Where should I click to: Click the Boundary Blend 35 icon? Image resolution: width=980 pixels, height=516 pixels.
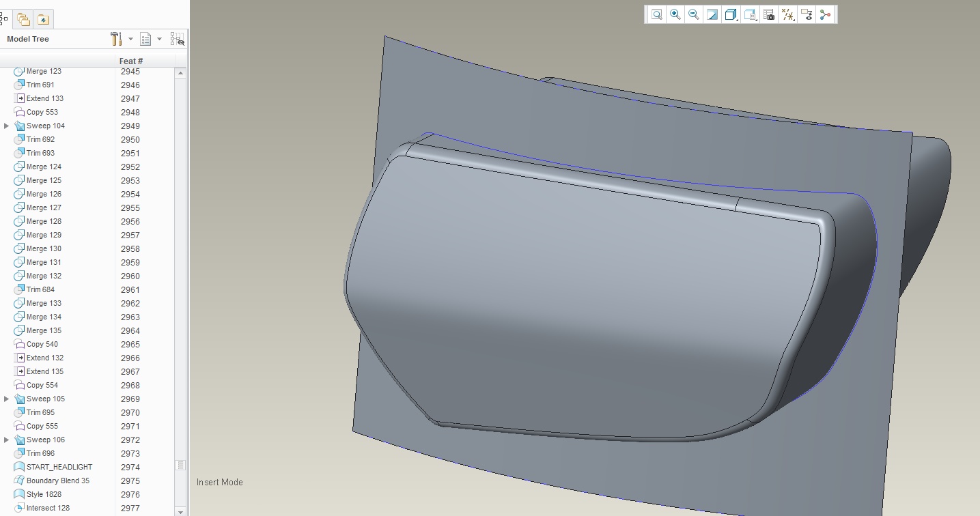tap(19, 481)
